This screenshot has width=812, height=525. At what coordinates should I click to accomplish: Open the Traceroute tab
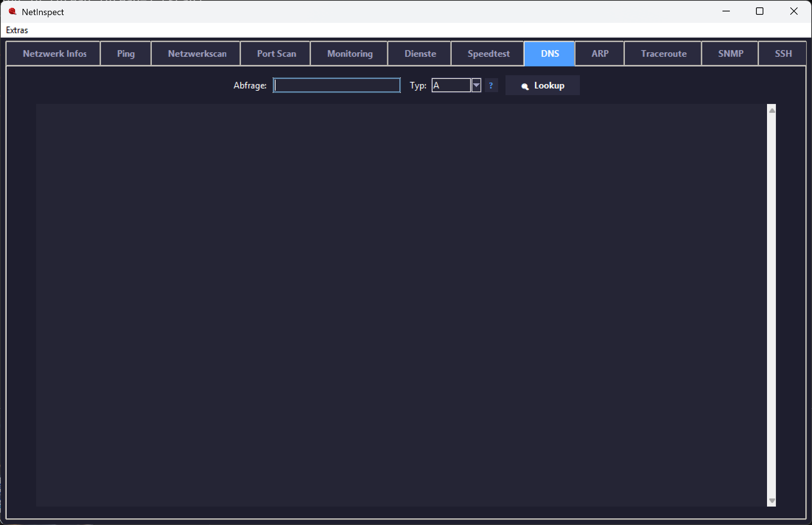[x=663, y=54]
